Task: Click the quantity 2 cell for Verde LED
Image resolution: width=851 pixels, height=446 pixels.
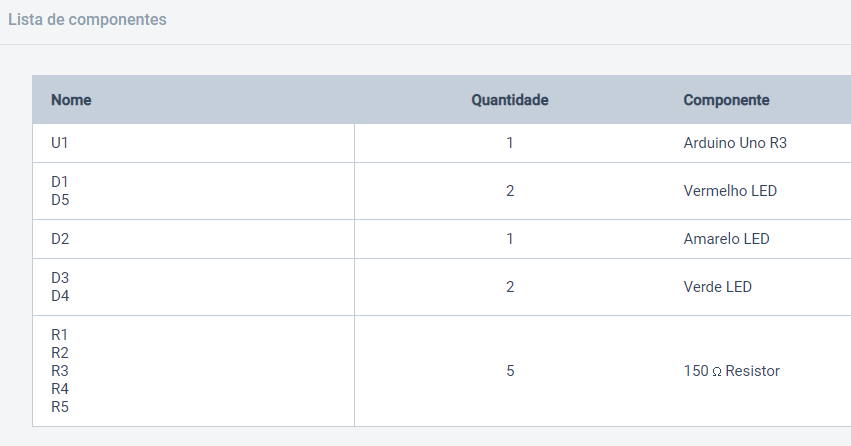Action: [x=510, y=287]
